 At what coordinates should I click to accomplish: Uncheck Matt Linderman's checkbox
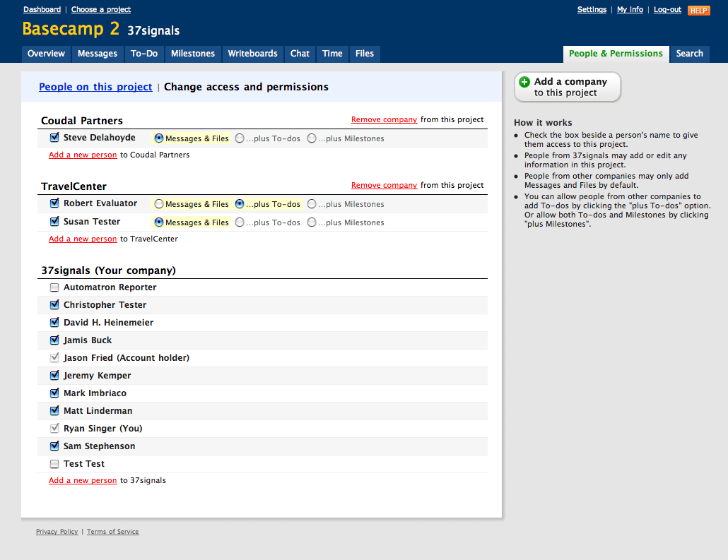click(x=54, y=410)
